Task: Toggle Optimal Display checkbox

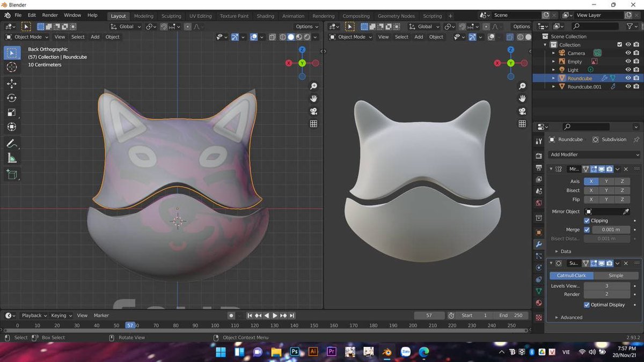Action: (x=587, y=305)
